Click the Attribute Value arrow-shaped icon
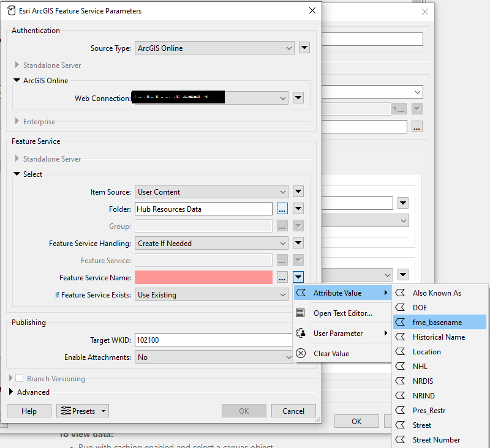This screenshot has height=448, width=490. click(301, 293)
